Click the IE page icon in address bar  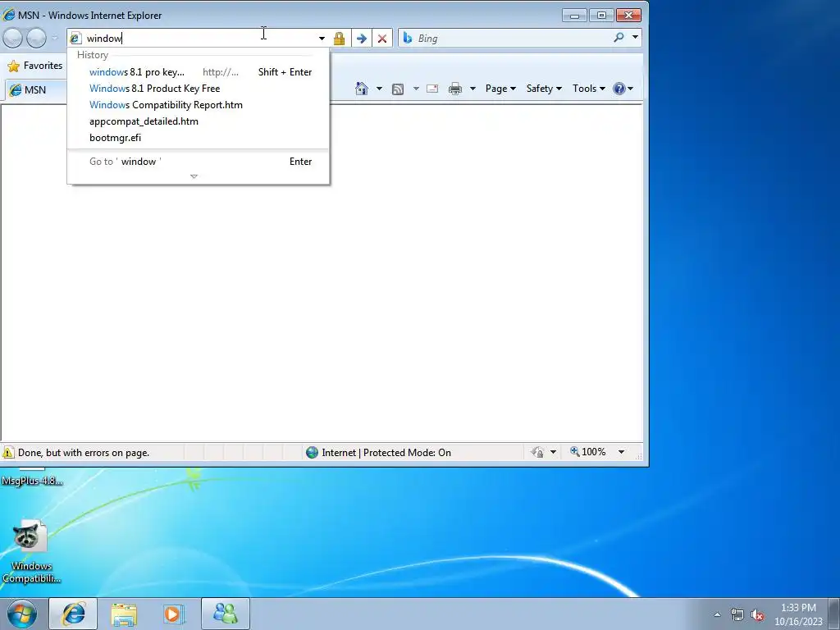75,38
